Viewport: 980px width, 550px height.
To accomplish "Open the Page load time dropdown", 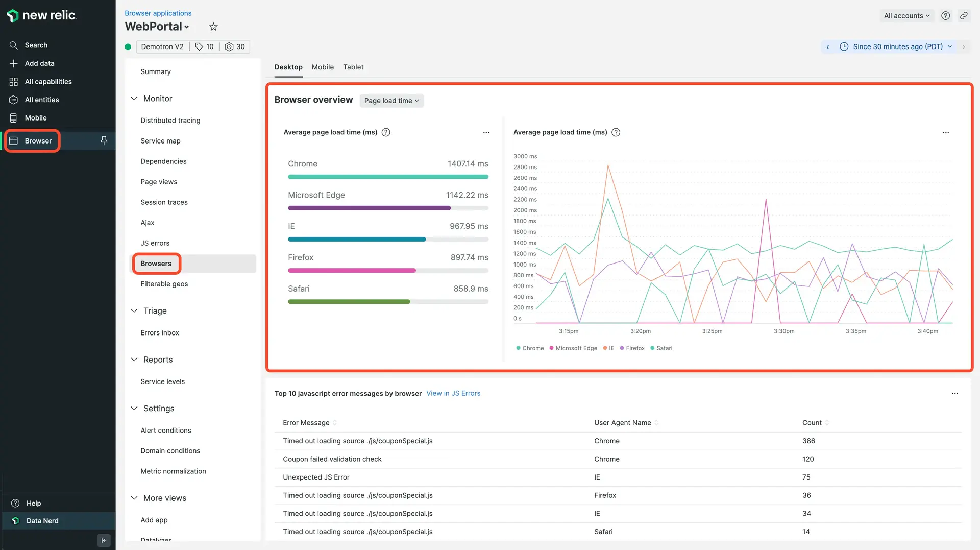I will coord(391,101).
